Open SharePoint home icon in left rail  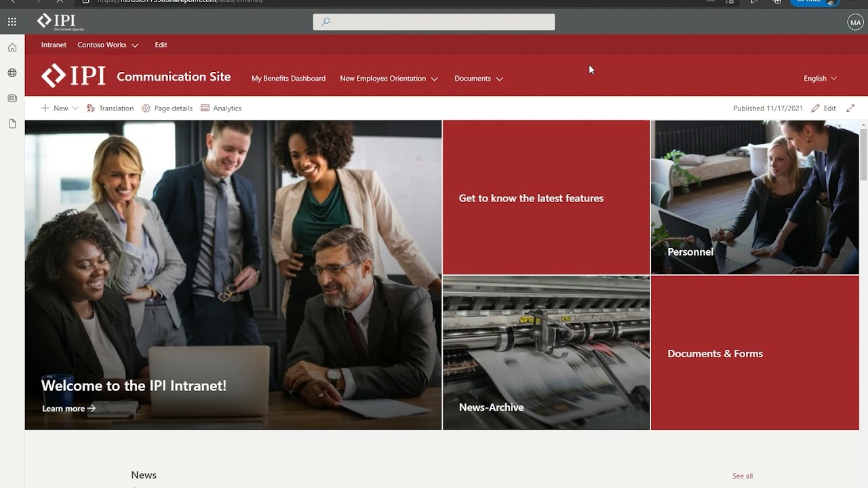pyautogui.click(x=12, y=47)
